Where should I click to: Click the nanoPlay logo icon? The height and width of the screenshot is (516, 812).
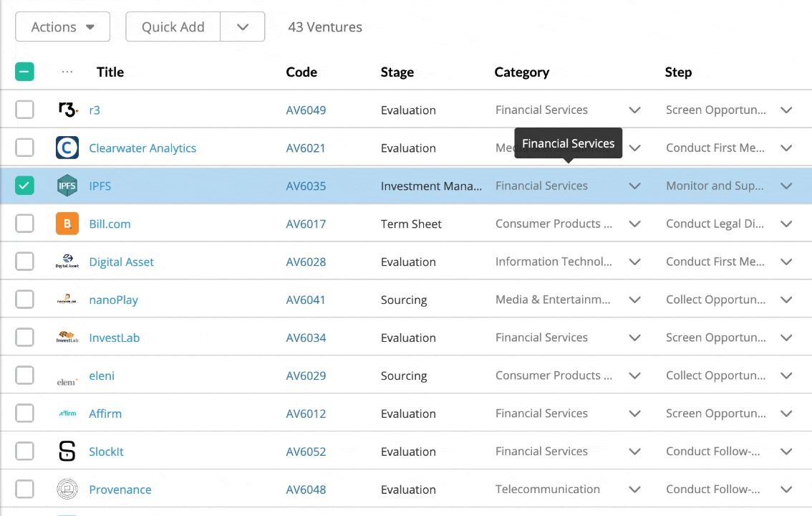pos(67,300)
